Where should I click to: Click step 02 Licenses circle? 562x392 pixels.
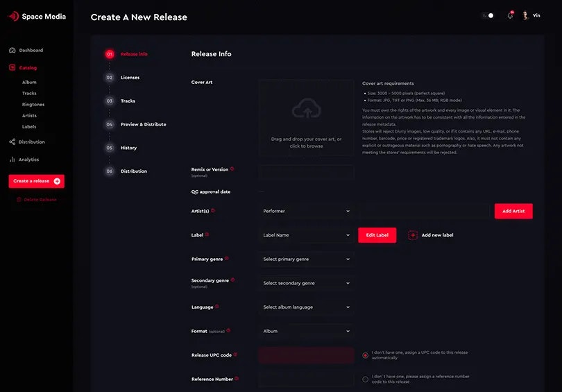click(110, 78)
